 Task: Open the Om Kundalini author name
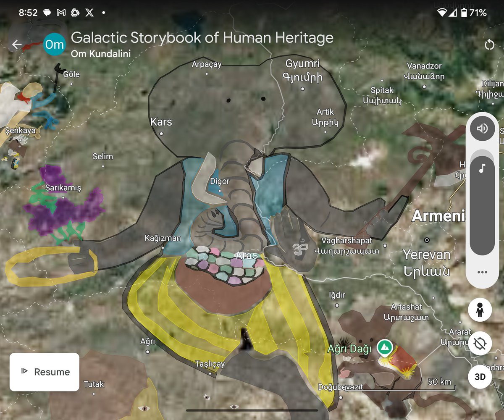coord(101,54)
